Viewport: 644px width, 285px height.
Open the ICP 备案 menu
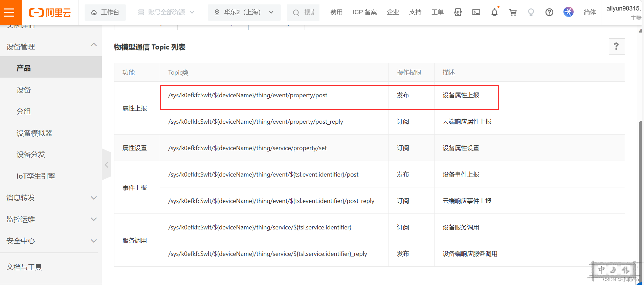coord(365,13)
